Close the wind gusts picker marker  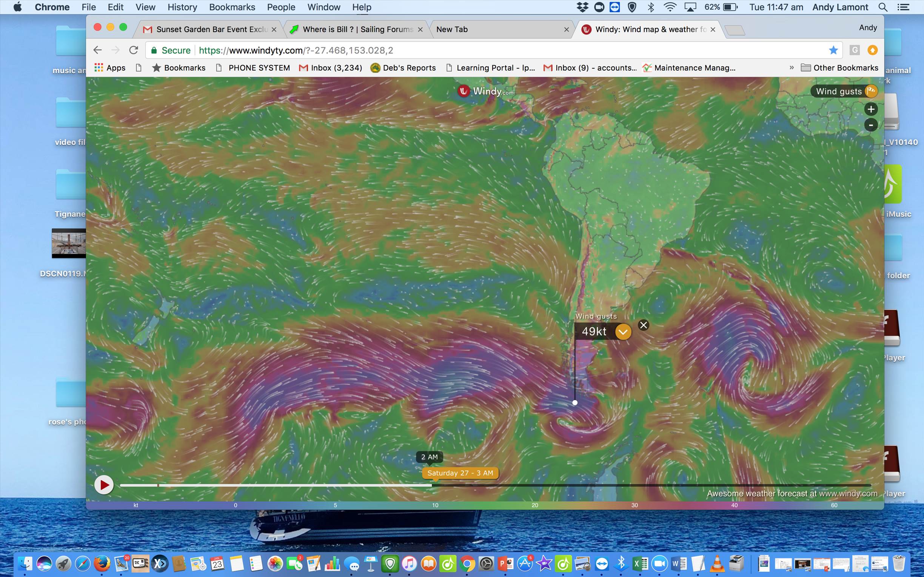tap(643, 325)
